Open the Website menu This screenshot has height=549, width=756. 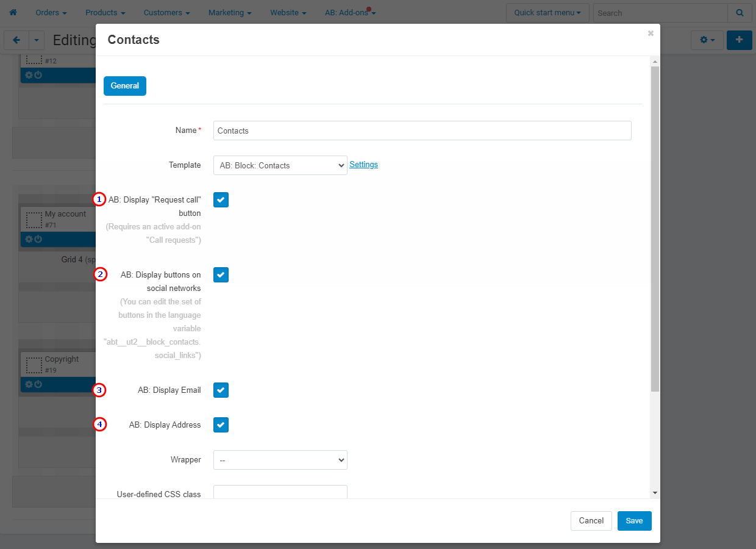[288, 13]
